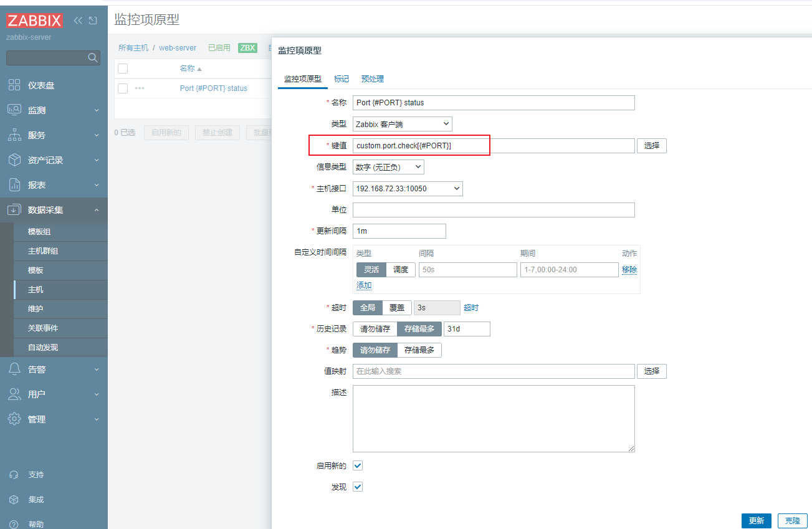This screenshot has height=529, width=812.
Task: Expand the 告警 menu chevron
Action: (x=97, y=369)
